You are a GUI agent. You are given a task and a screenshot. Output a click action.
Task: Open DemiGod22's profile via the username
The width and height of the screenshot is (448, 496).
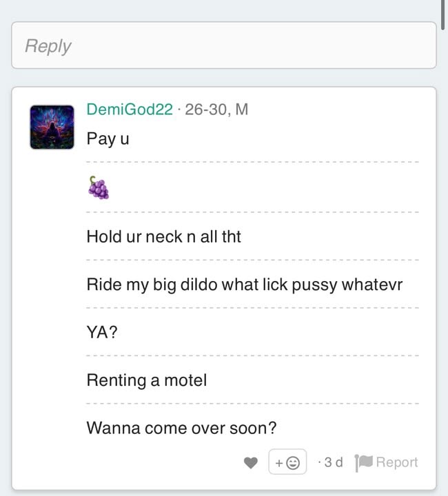pyautogui.click(x=130, y=110)
